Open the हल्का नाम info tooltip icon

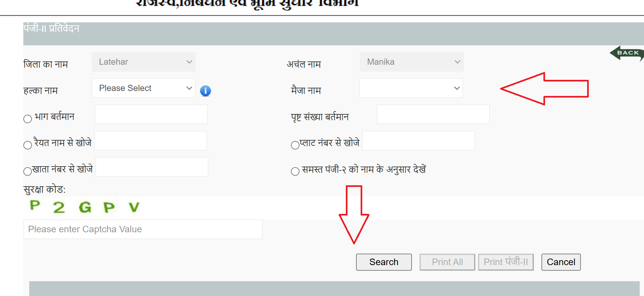(x=205, y=91)
